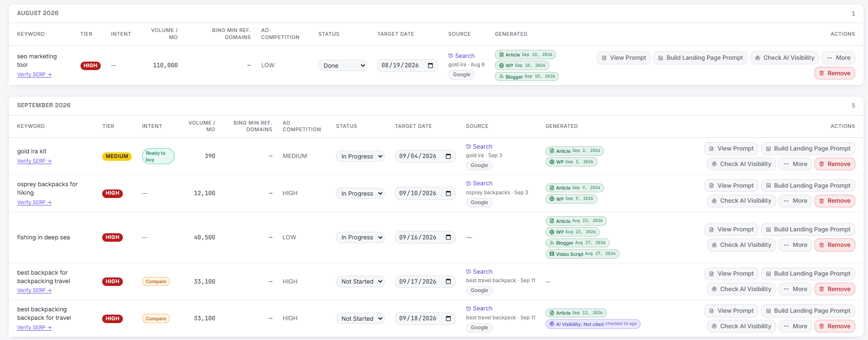Open calendar picker for 09/04/2026 date
The image size is (868, 340).
(x=448, y=156)
